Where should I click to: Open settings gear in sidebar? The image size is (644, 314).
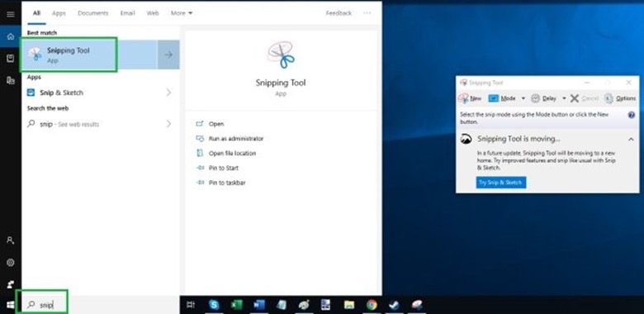click(11, 262)
